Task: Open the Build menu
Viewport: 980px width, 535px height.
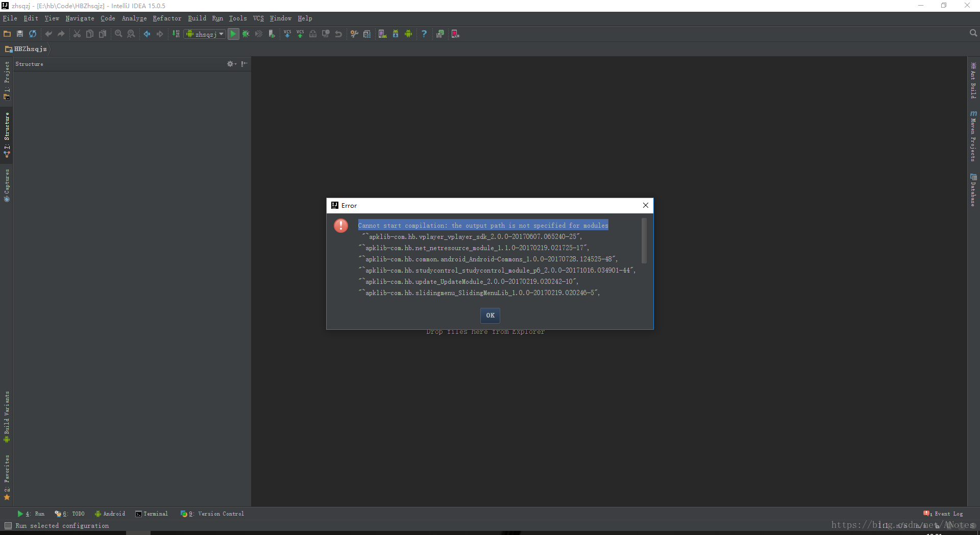Action: click(197, 18)
